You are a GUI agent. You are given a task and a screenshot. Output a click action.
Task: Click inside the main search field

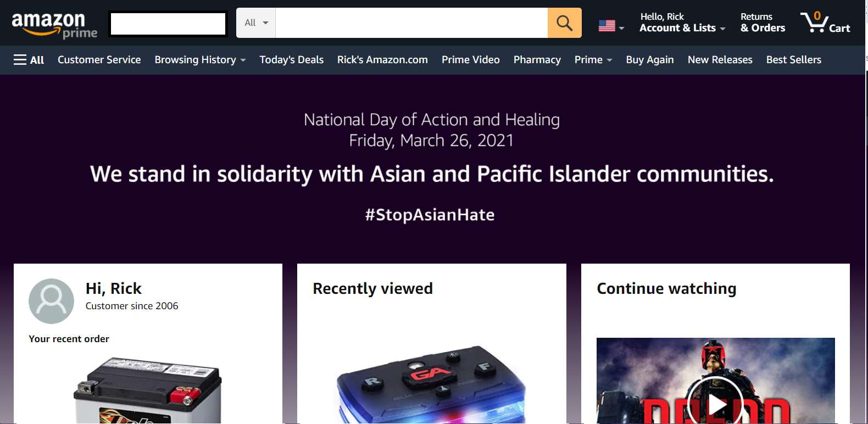[411, 23]
